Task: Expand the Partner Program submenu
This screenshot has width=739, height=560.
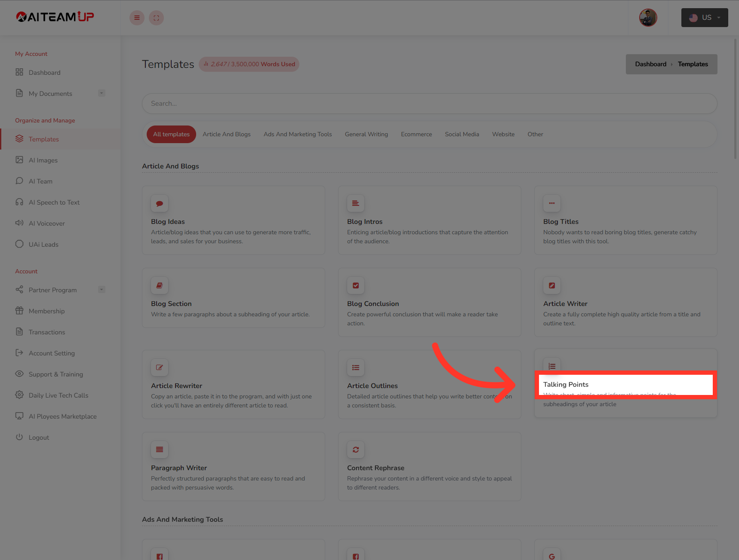Action: tap(102, 289)
